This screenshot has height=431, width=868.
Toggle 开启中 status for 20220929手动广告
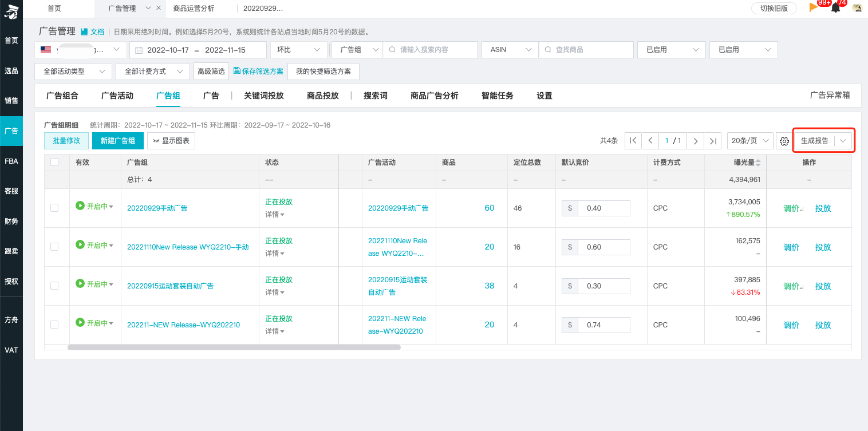(100, 206)
